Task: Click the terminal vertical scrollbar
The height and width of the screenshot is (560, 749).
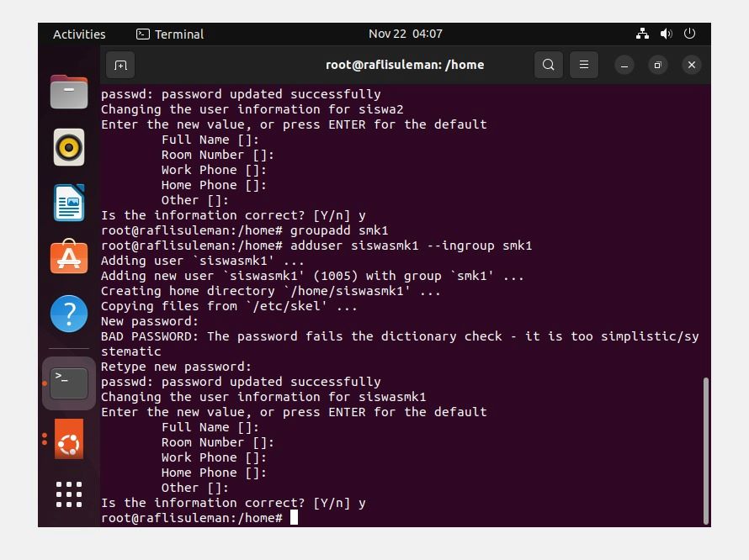Action: (x=705, y=451)
